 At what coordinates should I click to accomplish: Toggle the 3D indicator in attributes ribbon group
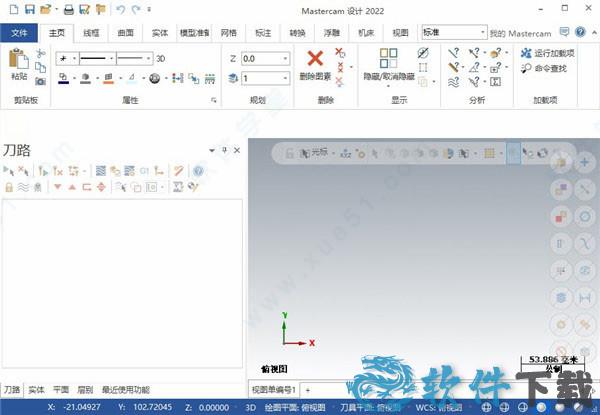coord(160,59)
